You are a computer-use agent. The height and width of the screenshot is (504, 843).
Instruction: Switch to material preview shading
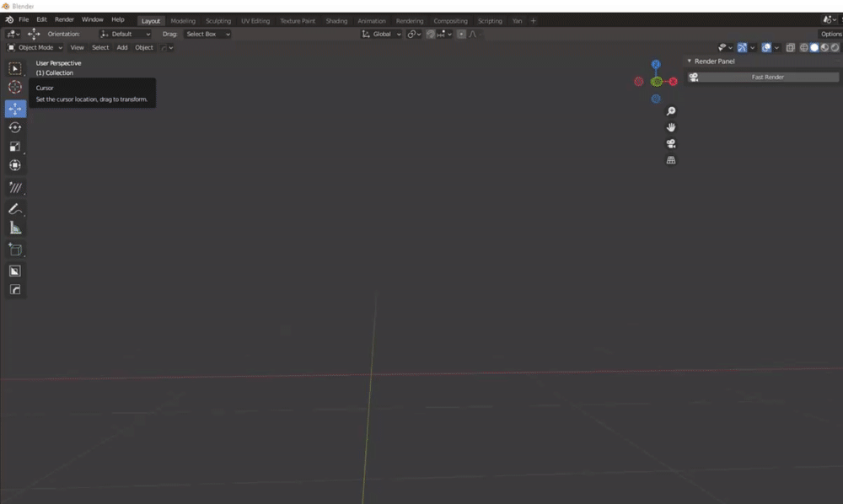point(824,48)
